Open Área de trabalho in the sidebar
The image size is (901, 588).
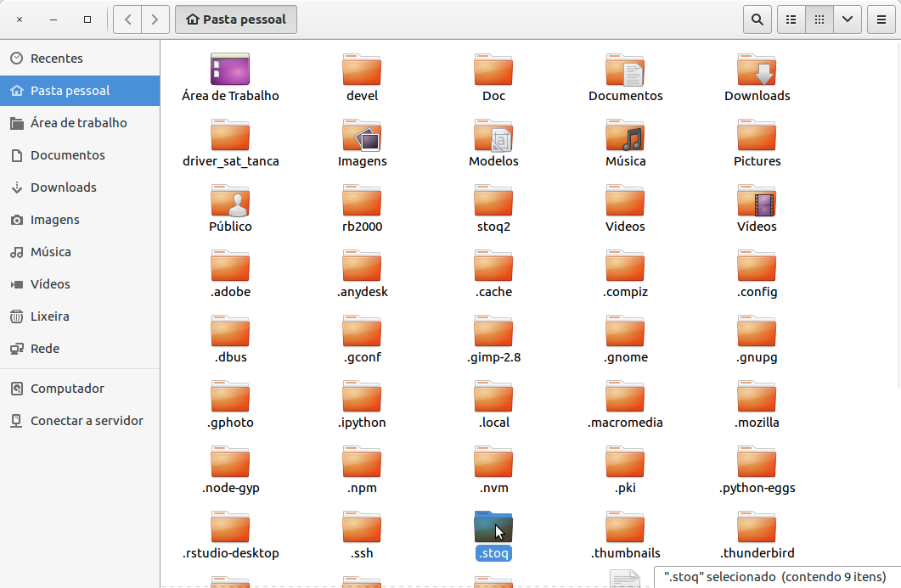[80, 123]
